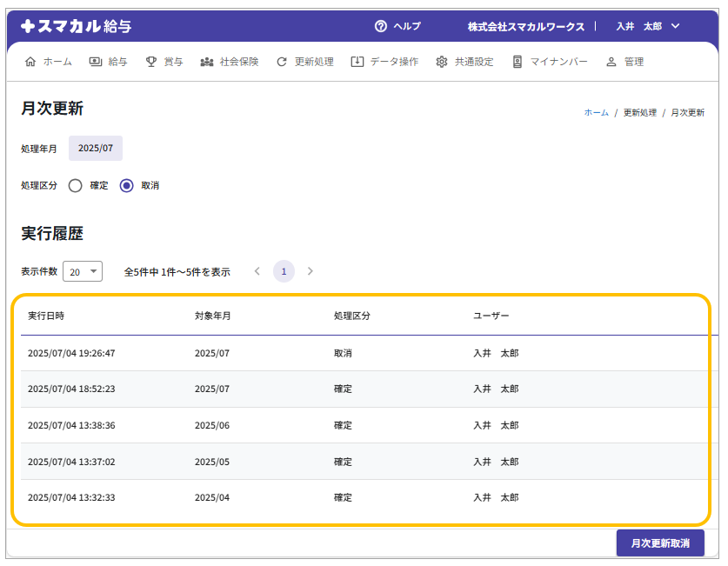This screenshot has height=566, width=728.
Task: Open ヘルプ help question mark icon
Action: (x=380, y=26)
